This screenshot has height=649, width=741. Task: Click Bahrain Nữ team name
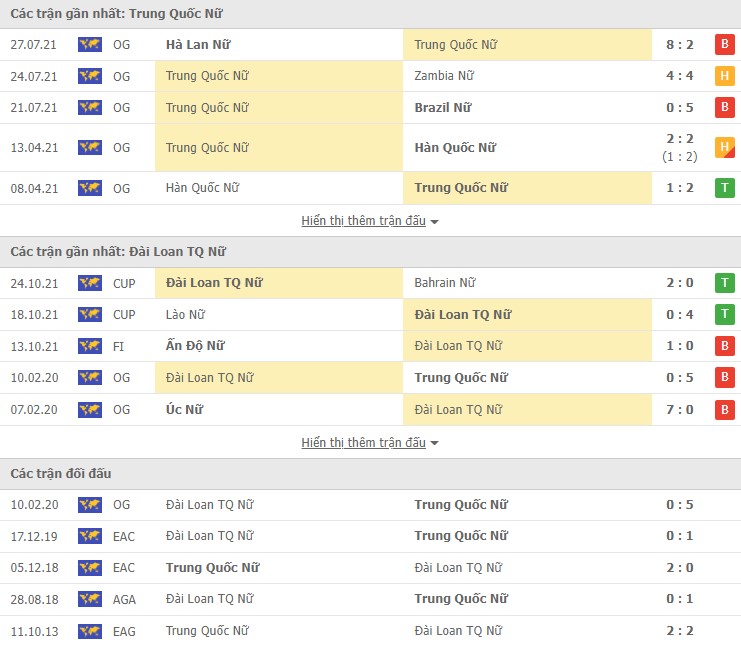click(445, 283)
